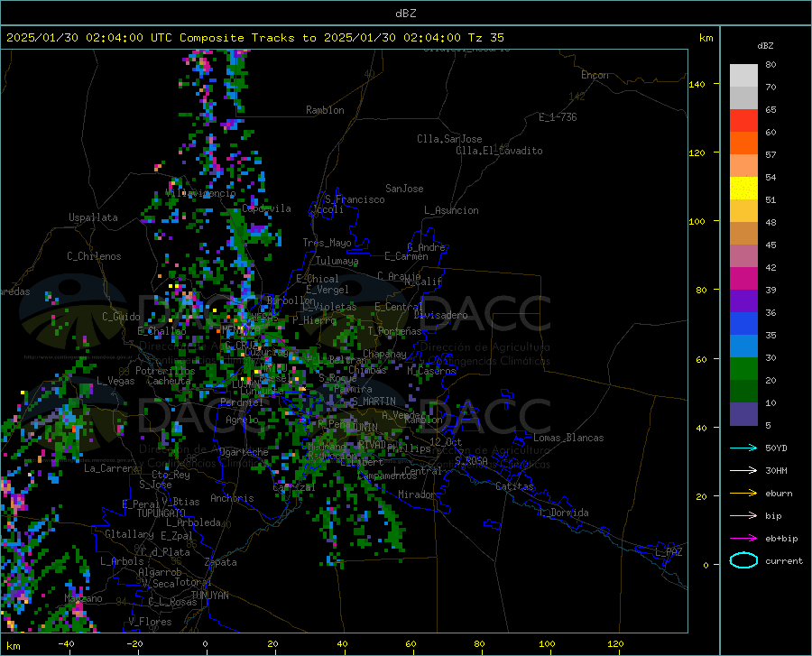Select the light gray 70–80 dBZ swatch

tap(743, 76)
